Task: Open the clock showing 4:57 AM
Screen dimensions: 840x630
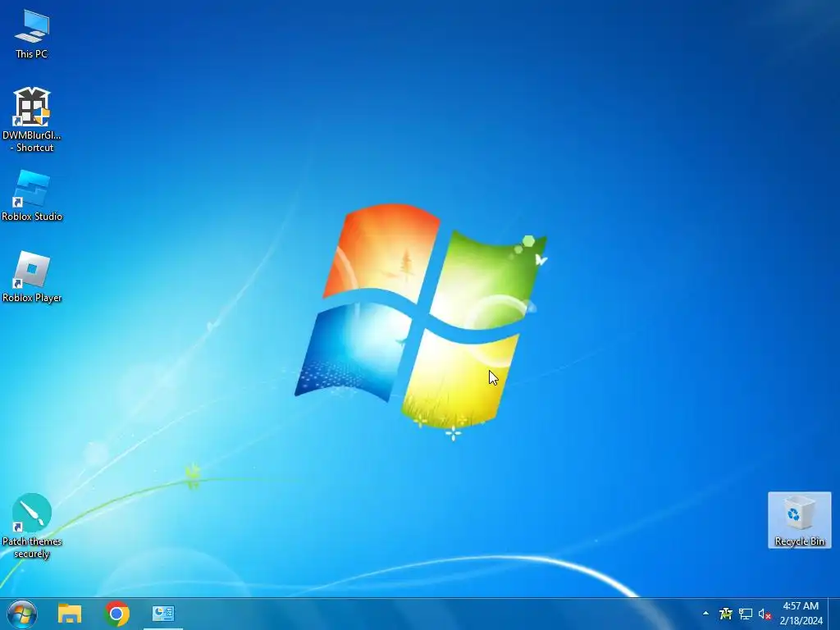Action: point(801,606)
